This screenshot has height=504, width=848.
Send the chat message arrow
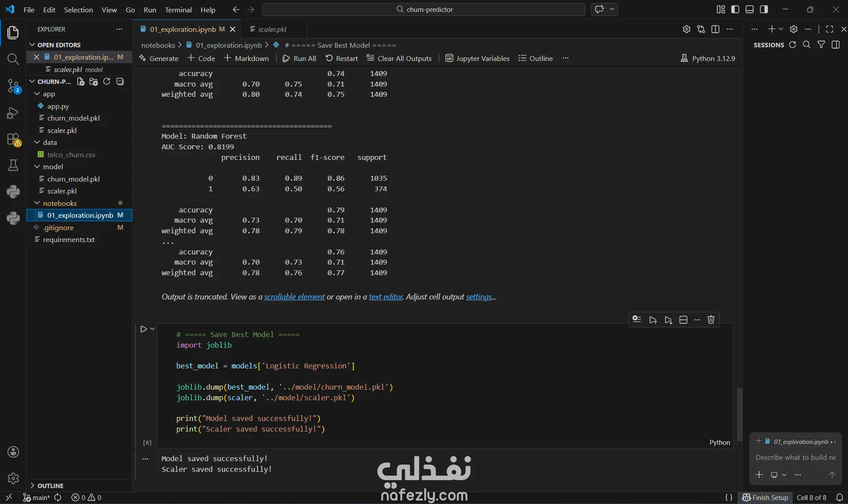pos(832,475)
